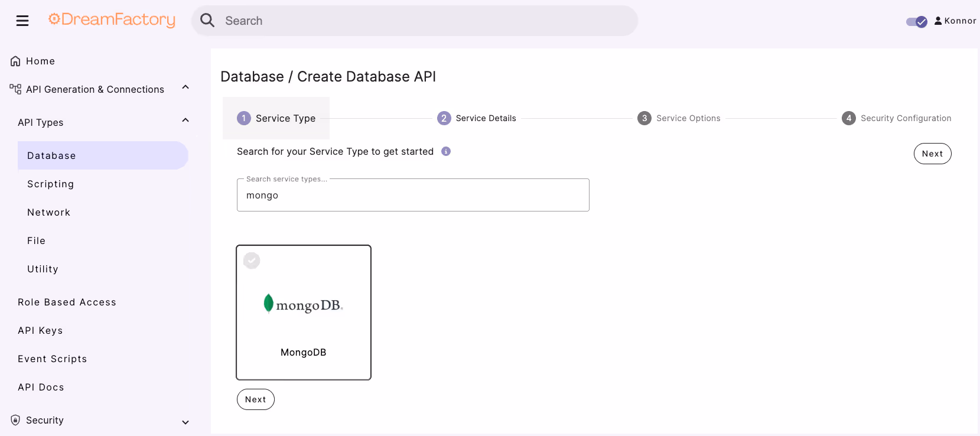Click the Konnor user profile icon
This screenshot has width=980, height=436.
[x=938, y=21]
